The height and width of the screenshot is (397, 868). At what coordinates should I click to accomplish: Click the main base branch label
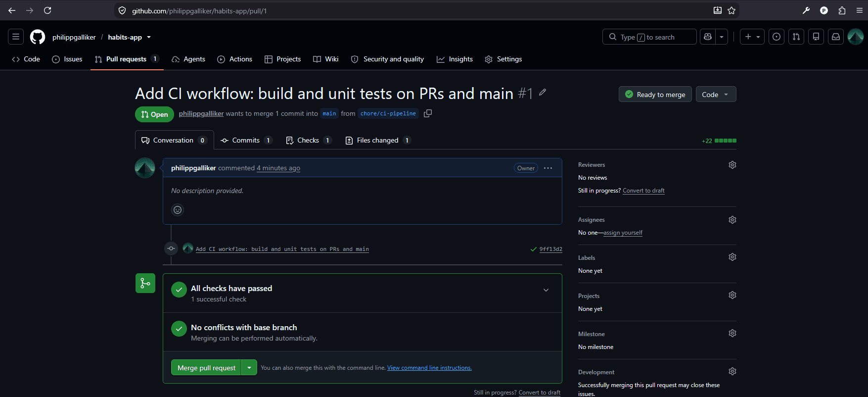pos(329,113)
